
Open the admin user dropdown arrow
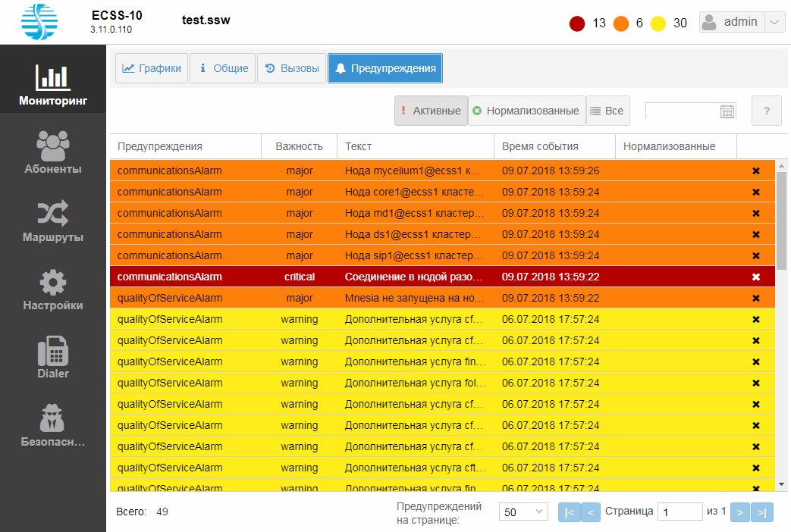(774, 23)
